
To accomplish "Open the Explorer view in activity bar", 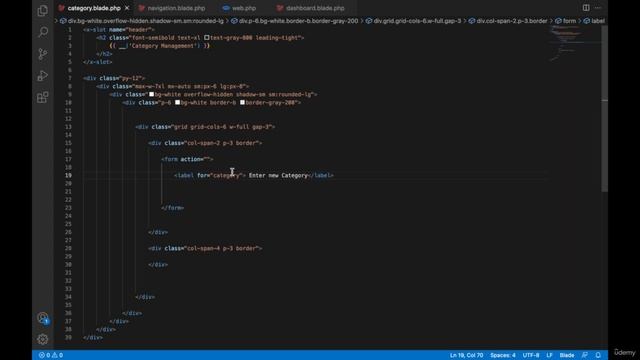I will 42,11.
